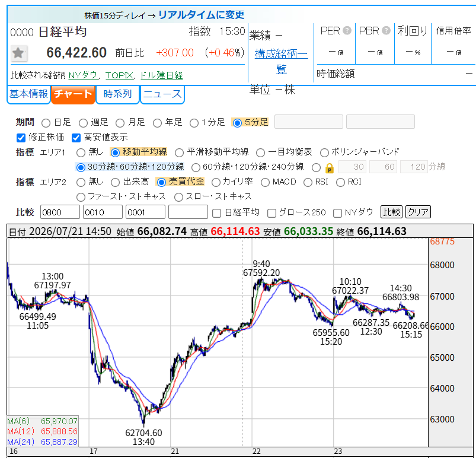Click comparison code field containing 0010
This screenshot has height=458, width=476.
(103, 212)
